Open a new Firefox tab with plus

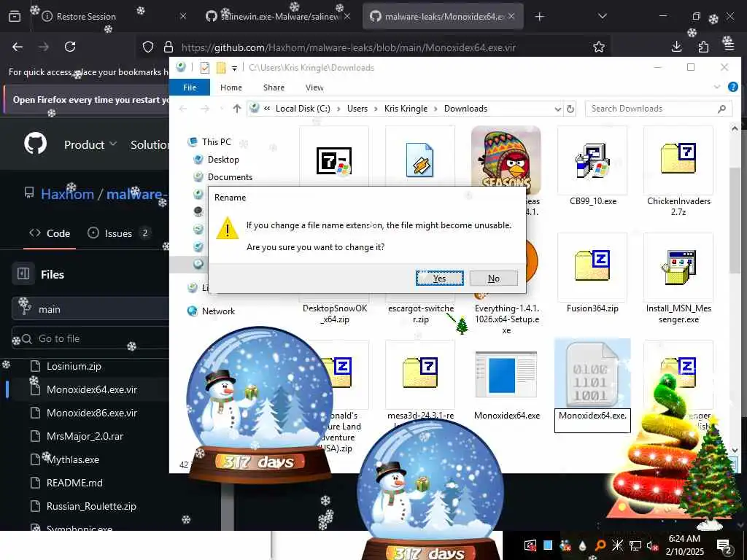[x=539, y=17]
